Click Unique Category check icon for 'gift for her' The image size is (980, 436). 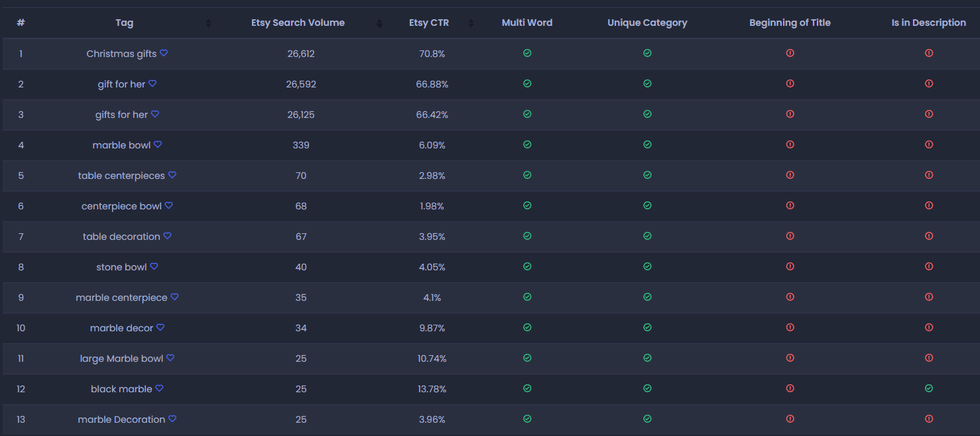(x=647, y=83)
